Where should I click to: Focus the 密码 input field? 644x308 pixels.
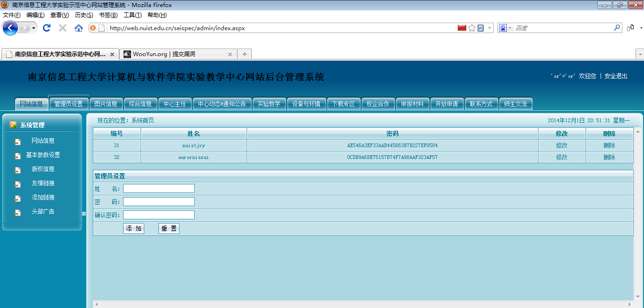click(159, 202)
